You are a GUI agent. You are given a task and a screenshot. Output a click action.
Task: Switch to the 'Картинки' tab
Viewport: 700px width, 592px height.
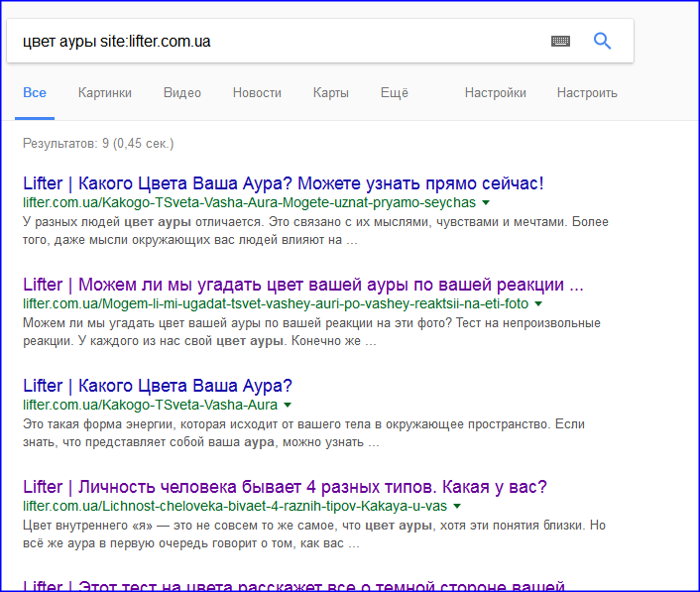point(105,93)
